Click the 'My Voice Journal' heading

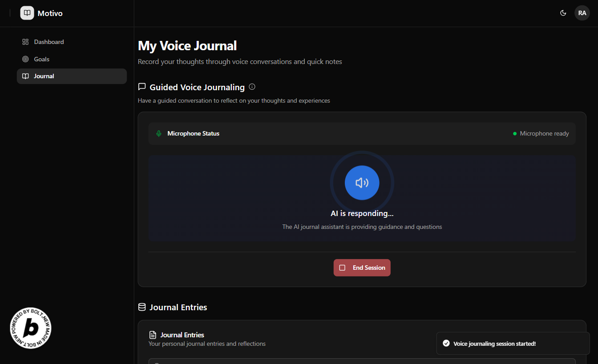tap(187, 46)
